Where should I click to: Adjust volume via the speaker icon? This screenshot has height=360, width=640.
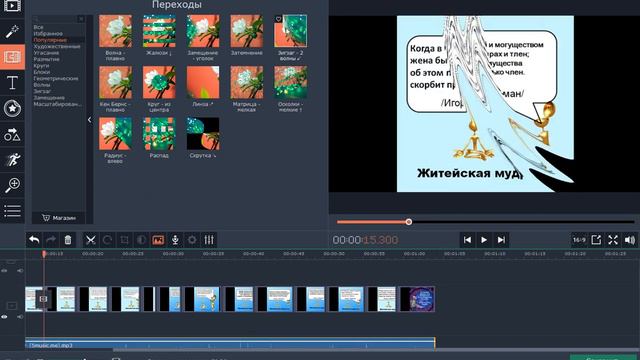[630, 240]
